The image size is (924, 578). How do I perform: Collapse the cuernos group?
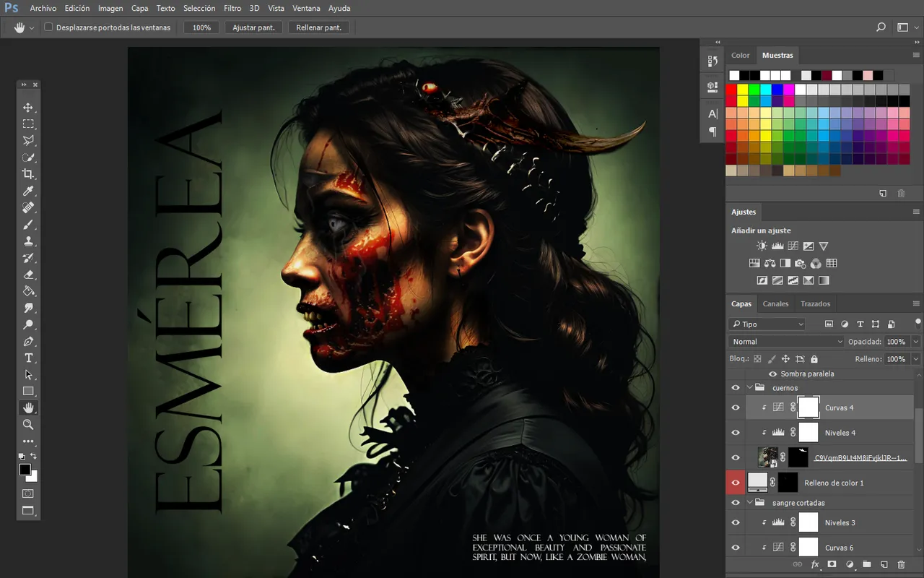tap(749, 388)
